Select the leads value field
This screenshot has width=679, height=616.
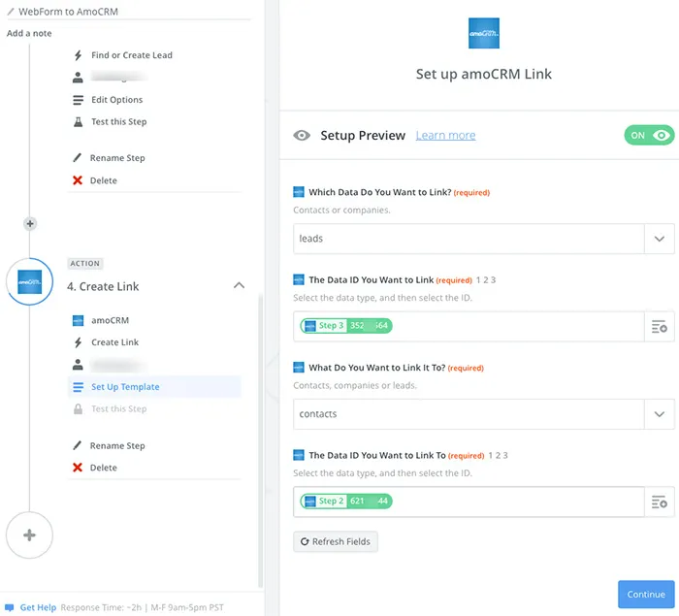(469, 239)
